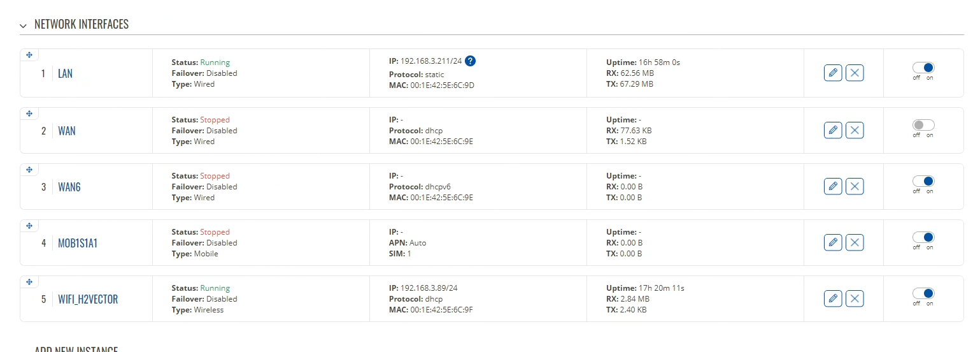Screen dimensions: 980x352
Task: Edit the MOB1S1A1 mobile interface
Action: tap(833, 242)
